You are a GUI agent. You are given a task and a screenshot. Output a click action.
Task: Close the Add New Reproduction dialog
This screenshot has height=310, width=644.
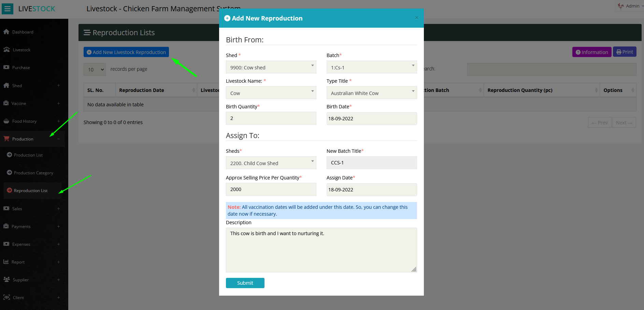[416, 18]
